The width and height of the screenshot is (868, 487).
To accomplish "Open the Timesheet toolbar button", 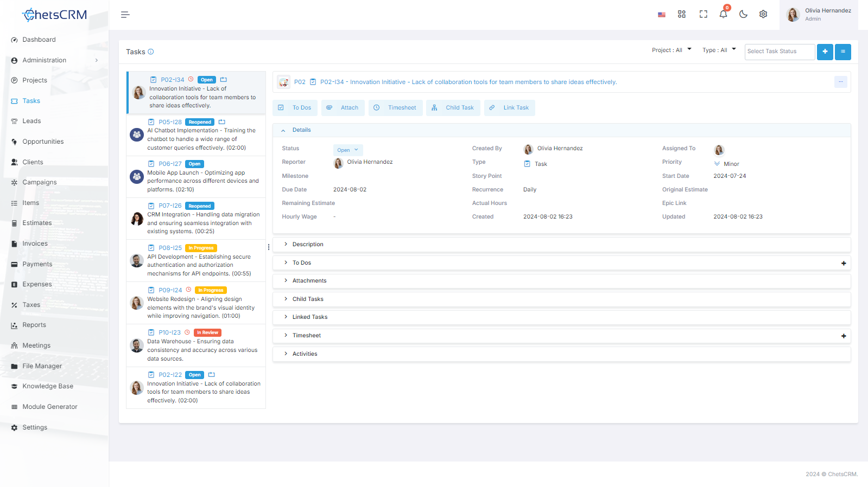I will tap(396, 108).
